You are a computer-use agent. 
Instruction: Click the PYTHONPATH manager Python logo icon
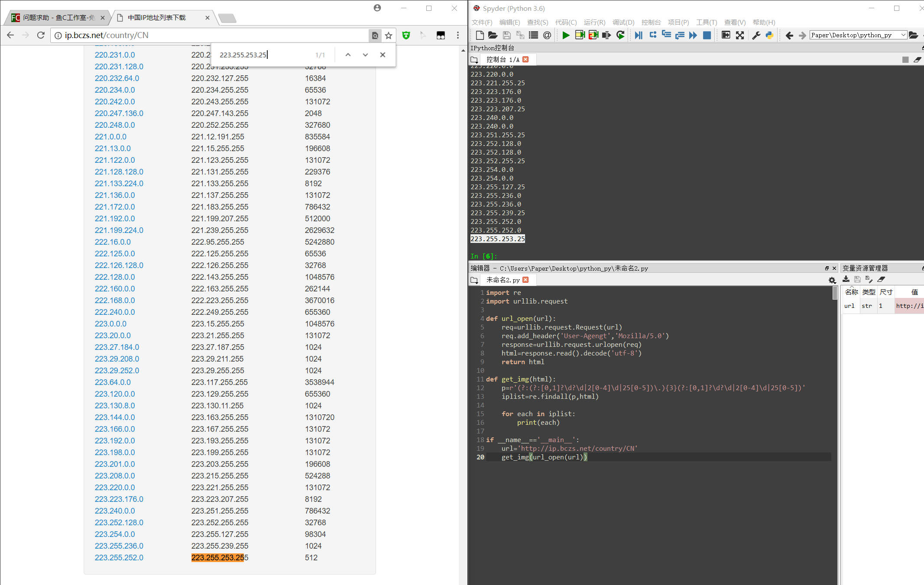(x=770, y=35)
